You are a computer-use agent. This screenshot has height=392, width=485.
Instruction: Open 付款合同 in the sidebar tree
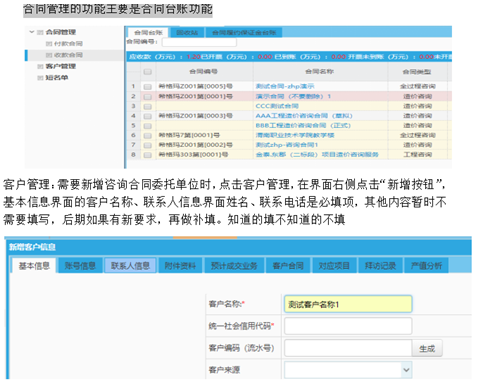[68, 44]
